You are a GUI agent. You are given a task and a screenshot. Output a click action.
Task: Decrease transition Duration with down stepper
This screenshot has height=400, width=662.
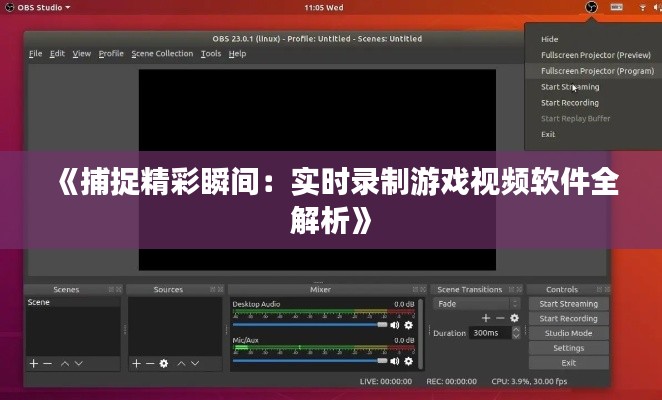coord(516,336)
